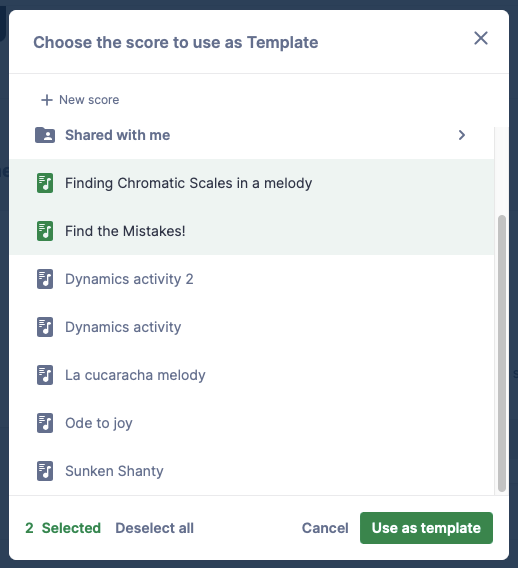
Task: Expand Shared with me using the chevron arrow
Action: pyautogui.click(x=461, y=135)
